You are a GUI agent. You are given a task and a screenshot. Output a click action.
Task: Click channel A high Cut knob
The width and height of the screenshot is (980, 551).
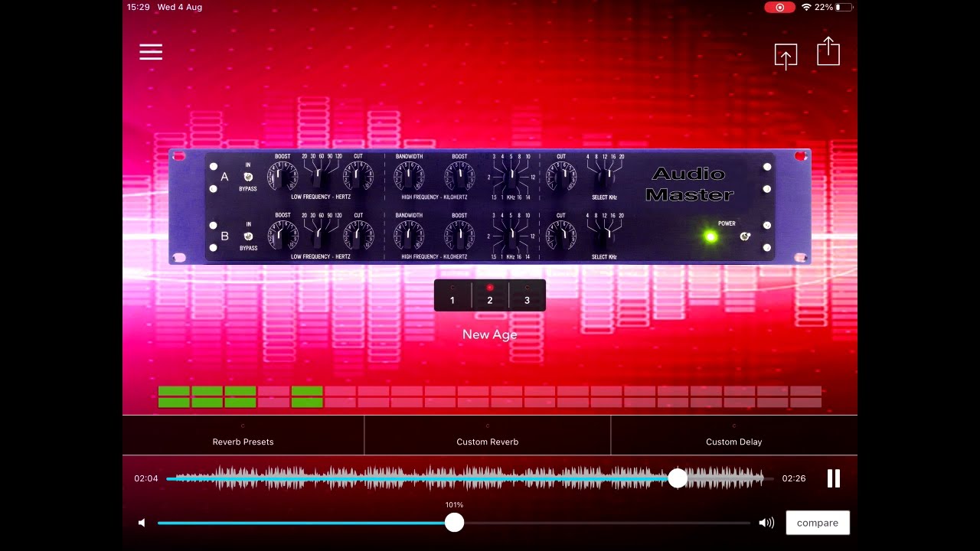pos(561,177)
